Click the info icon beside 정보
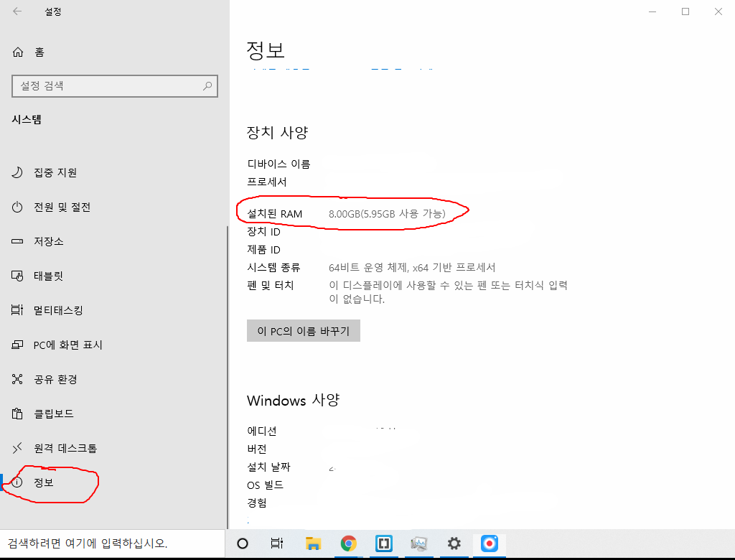735x560 pixels. pyautogui.click(x=17, y=482)
